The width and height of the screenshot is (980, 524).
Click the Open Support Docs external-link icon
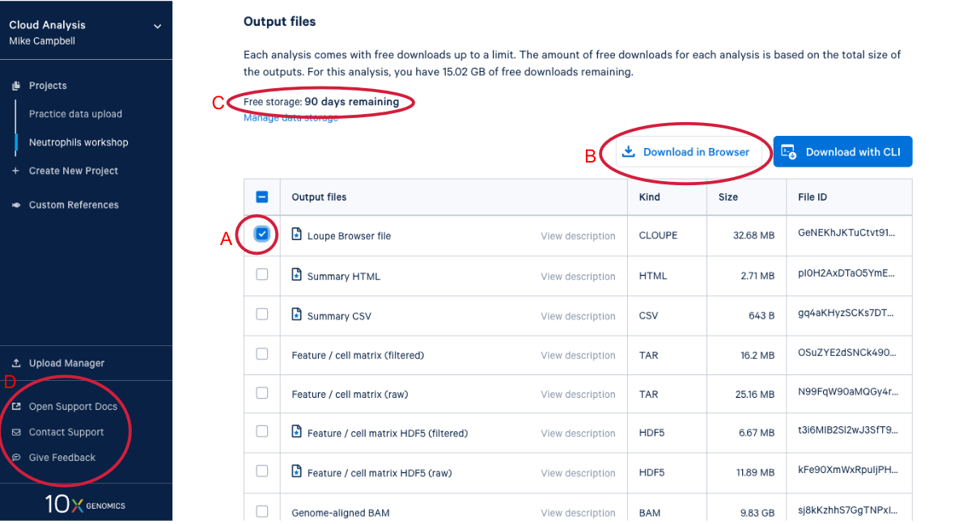tap(15, 407)
